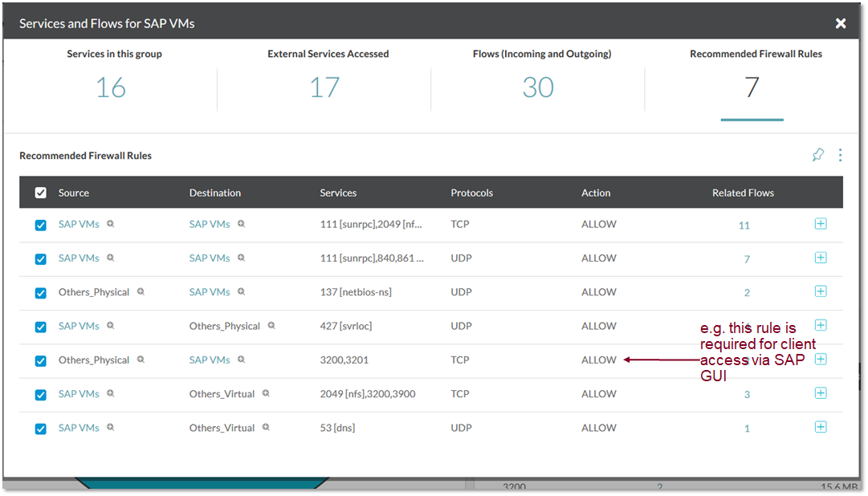Expand the 3200,3201 TCP rule row
The image size is (868, 496).
(x=821, y=360)
